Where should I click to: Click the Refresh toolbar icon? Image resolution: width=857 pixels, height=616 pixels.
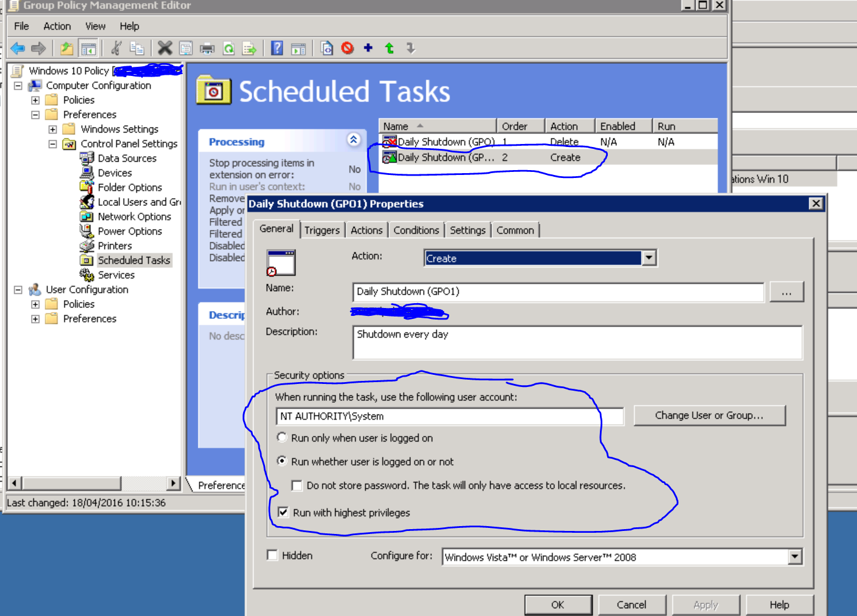coord(229,48)
